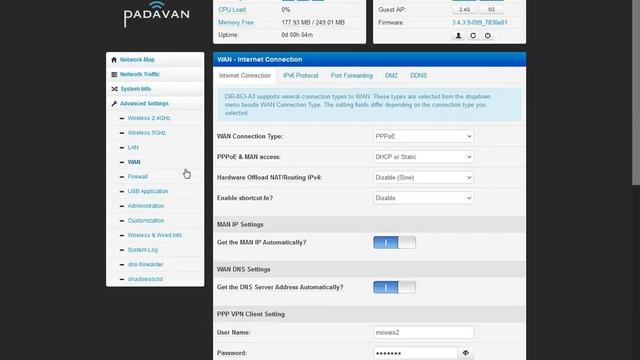This screenshot has height=360, width=640.
Task: Open dns-forwarder settings
Action: point(145,264)
